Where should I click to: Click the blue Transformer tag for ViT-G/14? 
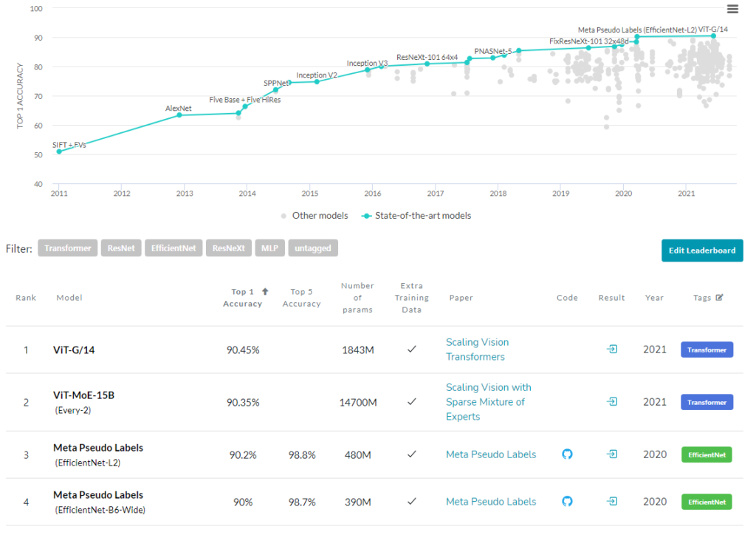[707, 350]
